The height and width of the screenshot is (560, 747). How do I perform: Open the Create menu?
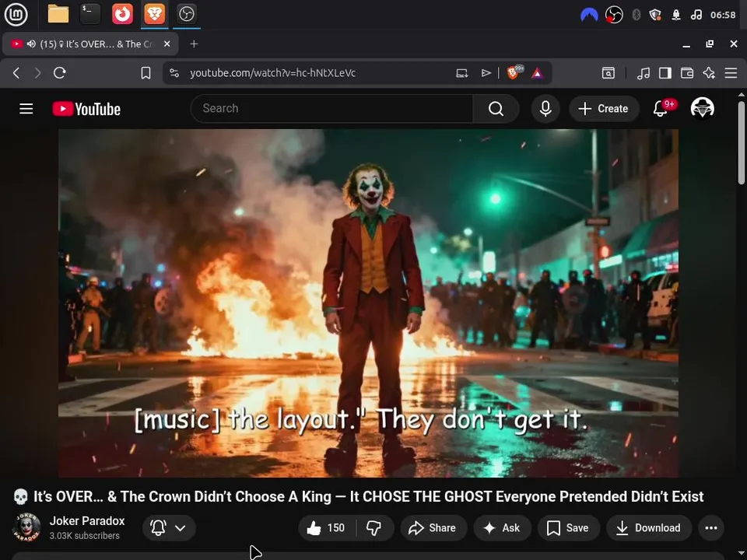(603, 109)
